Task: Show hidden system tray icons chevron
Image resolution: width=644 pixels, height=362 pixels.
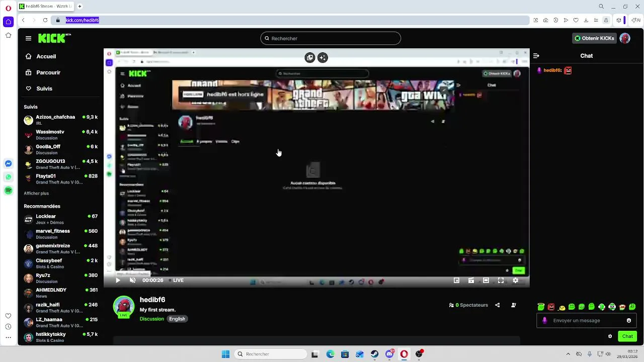Action: tap(568, 354)
